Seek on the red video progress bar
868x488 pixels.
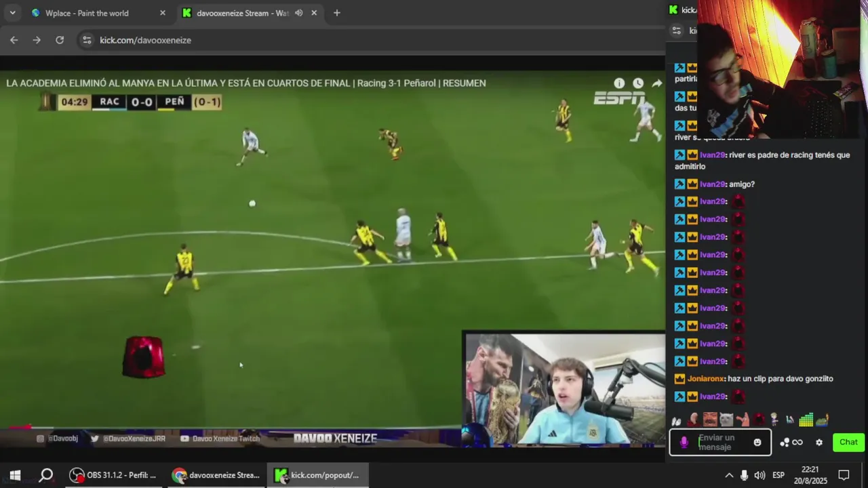[x=16, y=427]
